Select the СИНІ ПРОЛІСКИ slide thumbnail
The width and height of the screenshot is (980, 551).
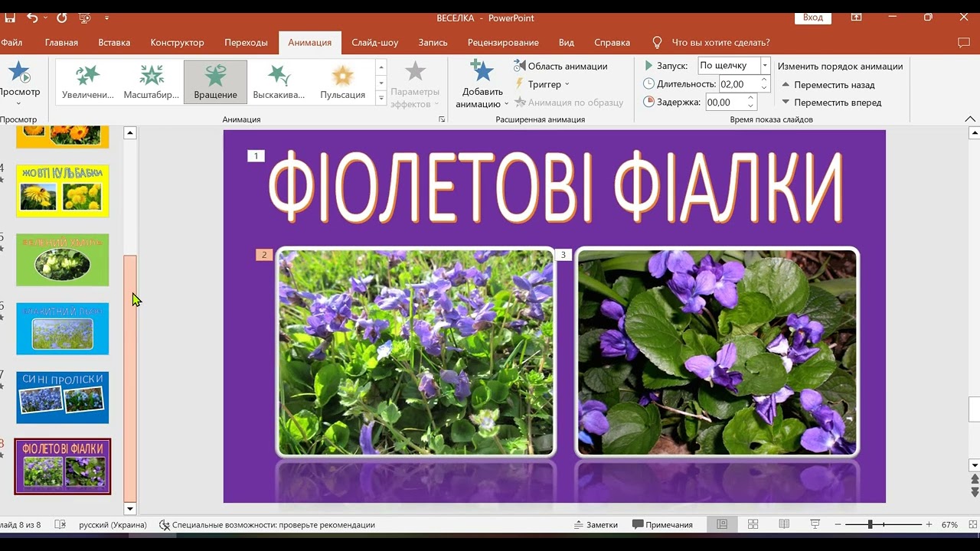pos(63,398)
